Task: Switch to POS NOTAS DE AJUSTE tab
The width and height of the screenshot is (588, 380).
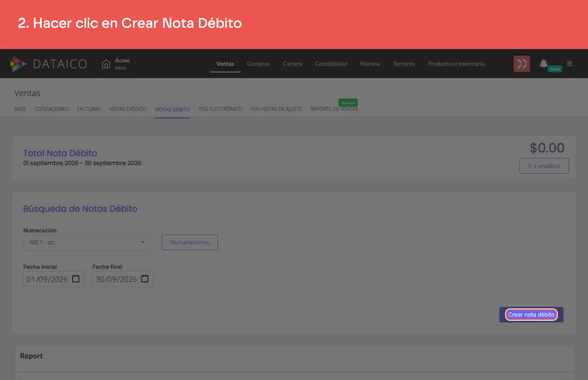Action: (x=276, y=109)
